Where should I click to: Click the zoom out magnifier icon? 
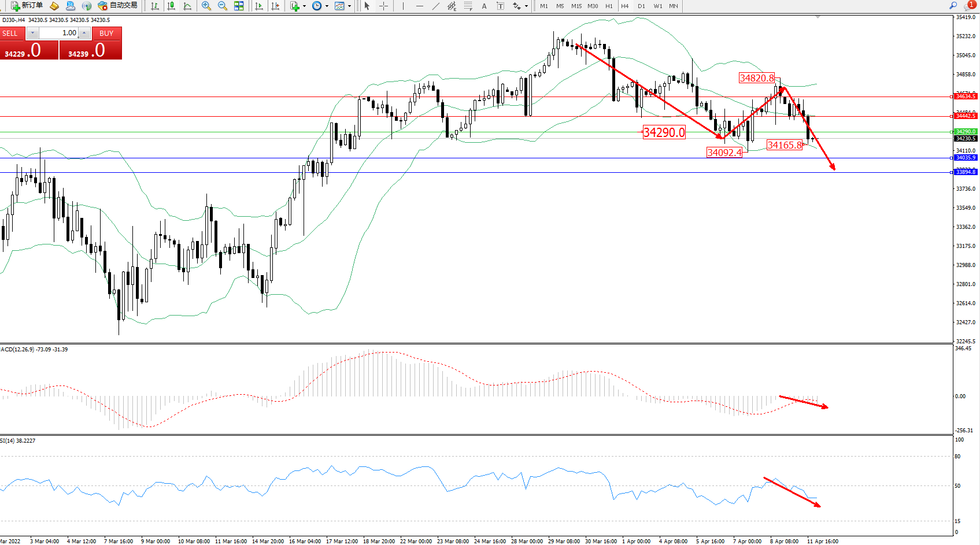point(222,6)
